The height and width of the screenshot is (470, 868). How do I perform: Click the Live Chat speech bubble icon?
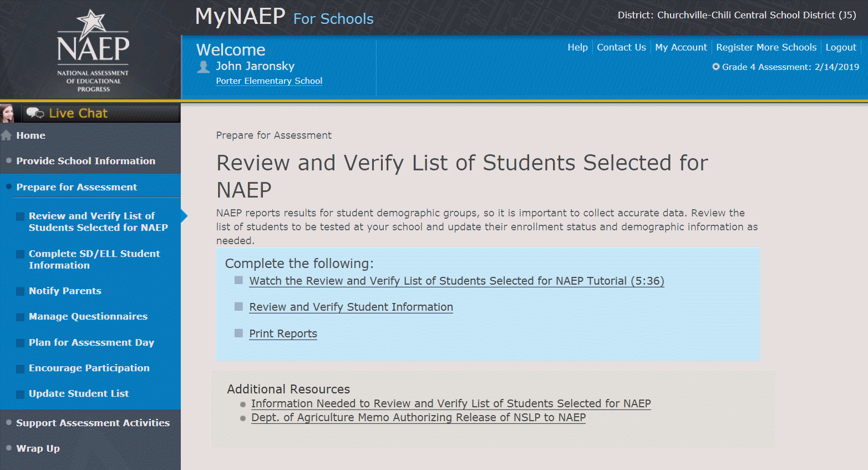pyautogui.click(x=35, y=113)
